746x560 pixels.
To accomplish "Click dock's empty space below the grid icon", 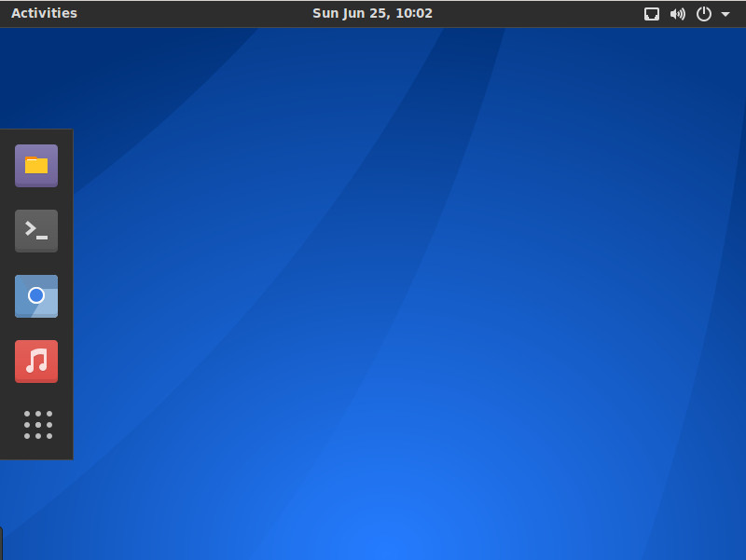I will [x=36, y=451].
